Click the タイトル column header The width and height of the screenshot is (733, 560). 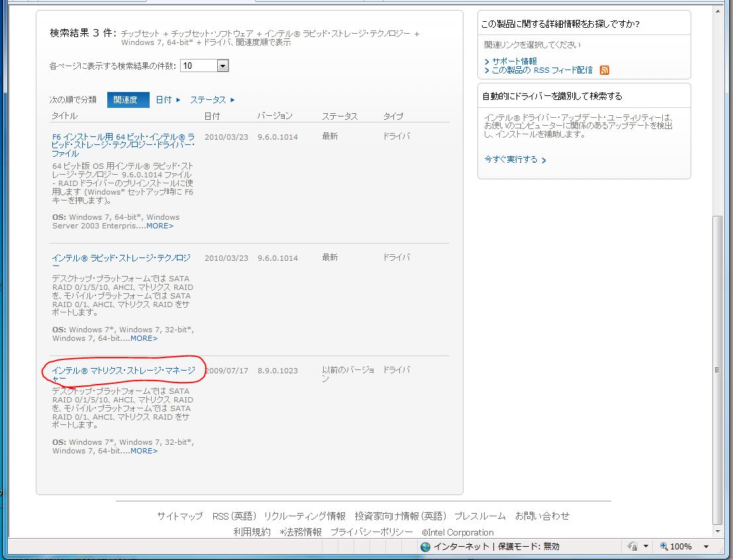click(x=64, y=115)
